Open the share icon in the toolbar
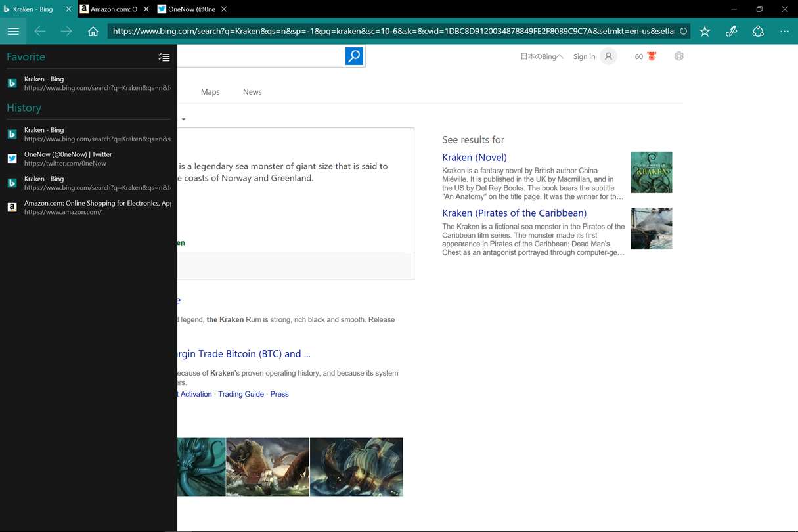The width and height of the screenshot is (798, 532). pyautogui.click(x=758, y=31)
